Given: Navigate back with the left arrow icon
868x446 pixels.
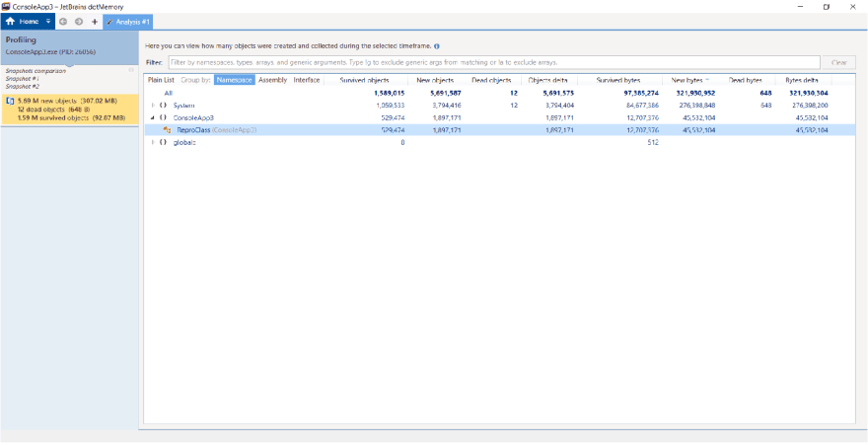Looking at the screenshot, I should pyautogui.click(x=63, y=22).
